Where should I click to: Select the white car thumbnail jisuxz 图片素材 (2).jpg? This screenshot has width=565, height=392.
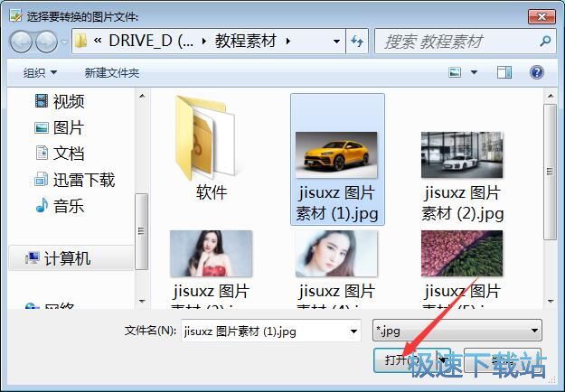click(462, 155)
